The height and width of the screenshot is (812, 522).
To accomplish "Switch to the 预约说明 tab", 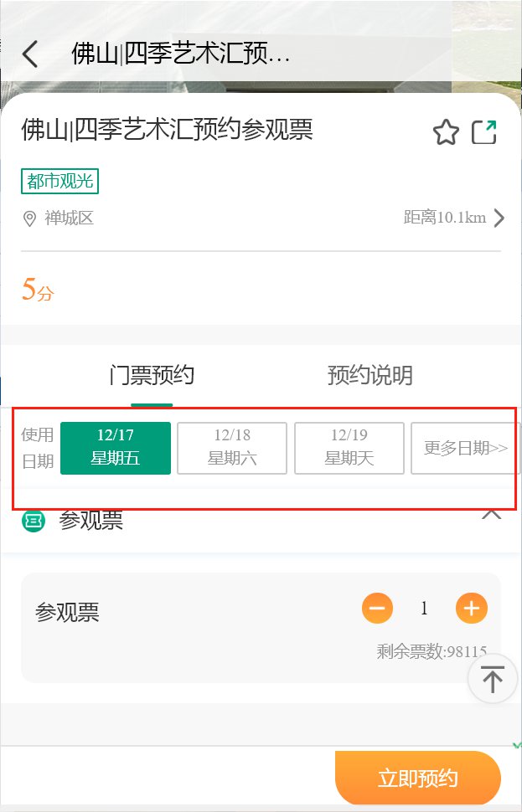I will pyautogui.click(x=370, y=375).
